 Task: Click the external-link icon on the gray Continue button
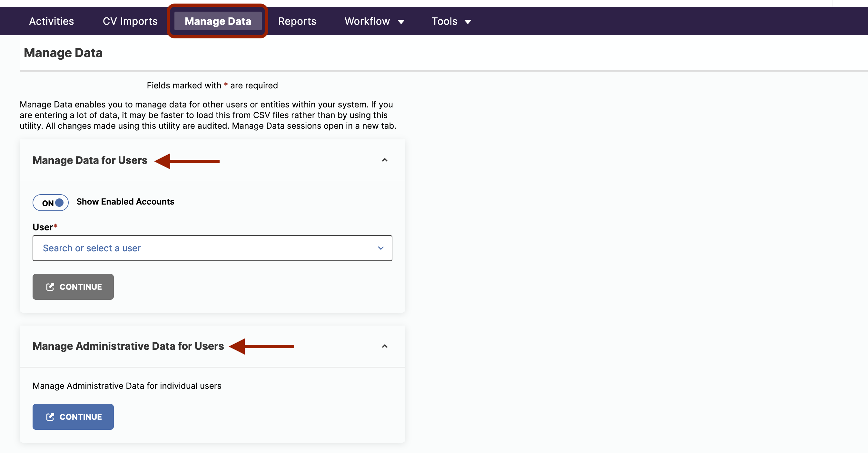(x=50, y=287)
